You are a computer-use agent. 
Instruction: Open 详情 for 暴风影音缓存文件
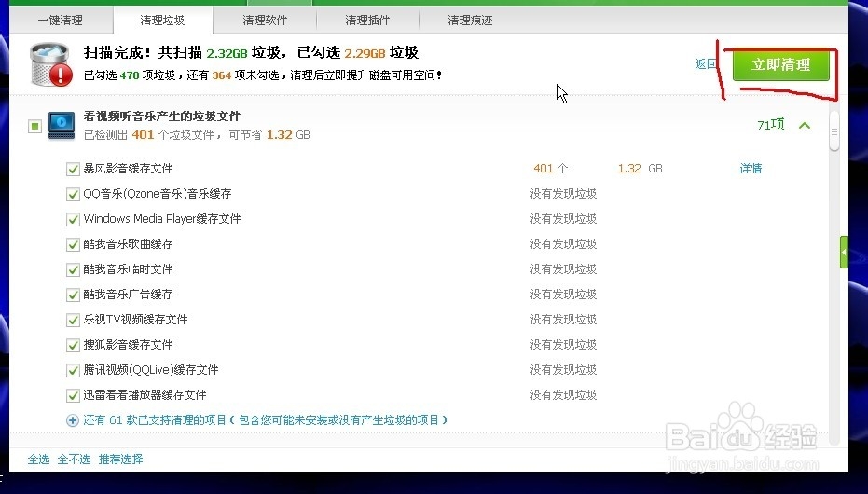751,168
